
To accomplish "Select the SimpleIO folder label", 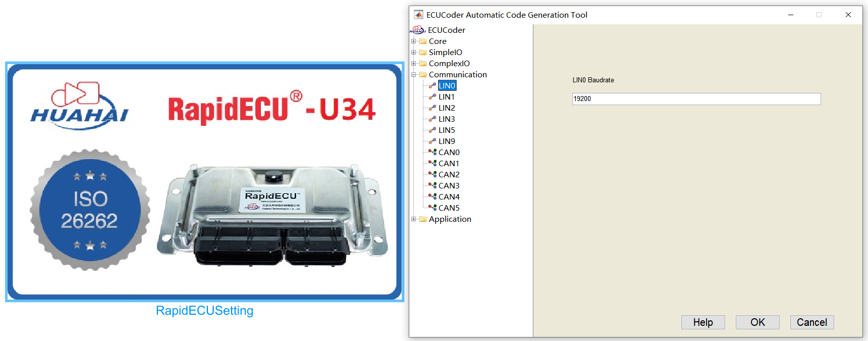I will [x=446, y=53].
